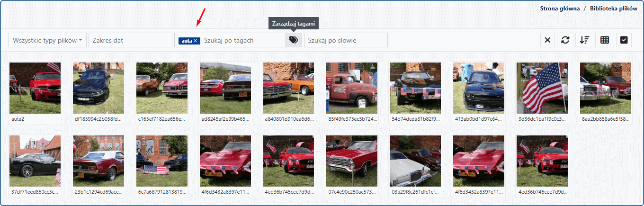Select the Coca-Cola truck thumbnail
The image size is (644, 206).
point(352,88)
